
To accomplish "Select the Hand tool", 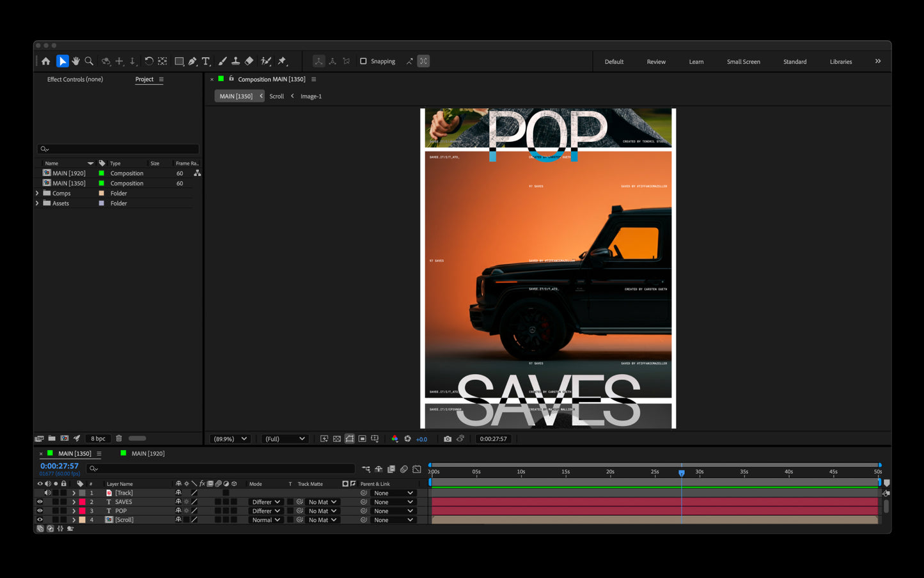I will 76,61.
